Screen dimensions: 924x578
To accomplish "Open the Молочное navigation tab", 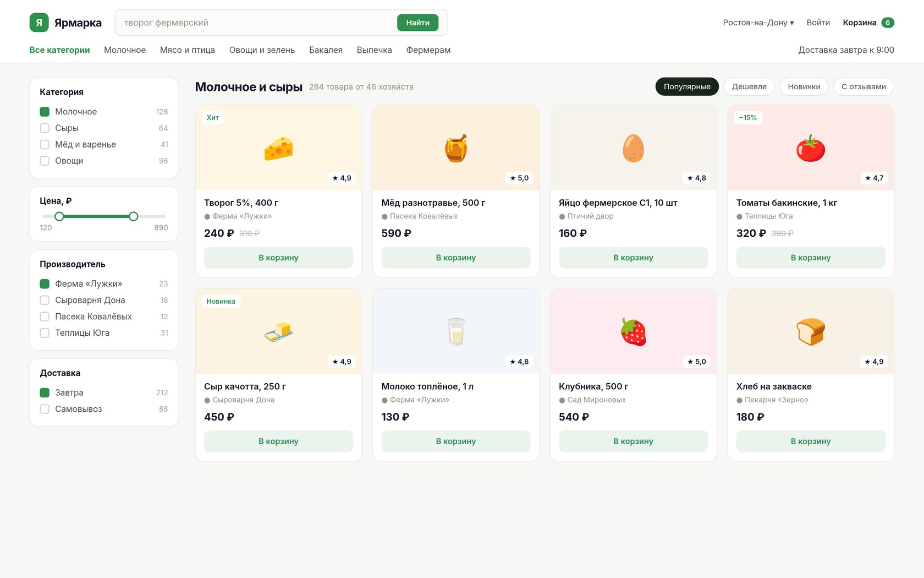I will point(125,50).
